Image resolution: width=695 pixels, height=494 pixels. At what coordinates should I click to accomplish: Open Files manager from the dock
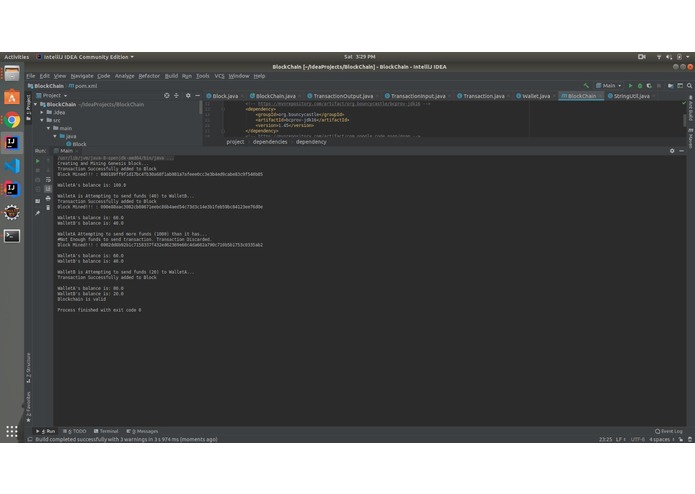[12, 74]
